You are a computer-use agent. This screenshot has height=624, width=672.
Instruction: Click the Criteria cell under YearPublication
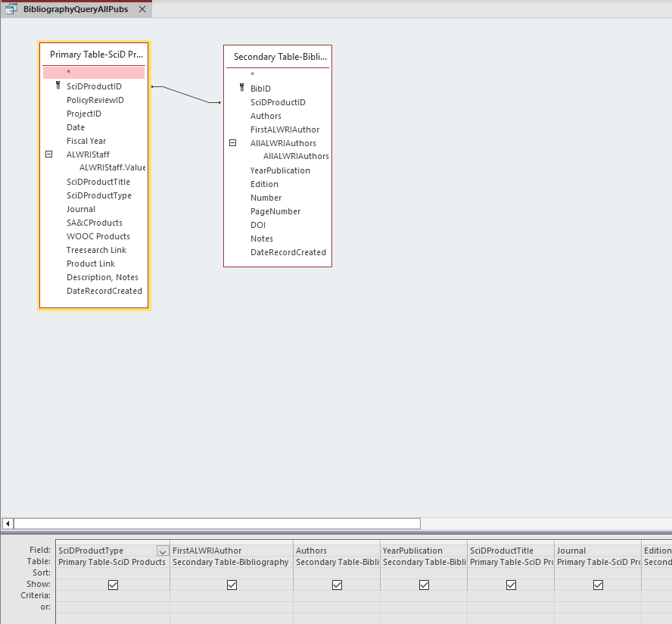coord(425,596)
